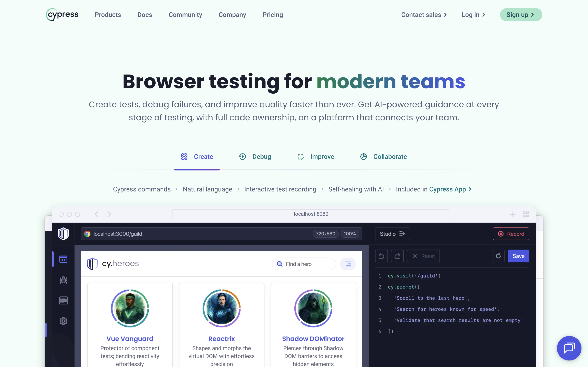Click the Find a hero search field

pos(303,264)
